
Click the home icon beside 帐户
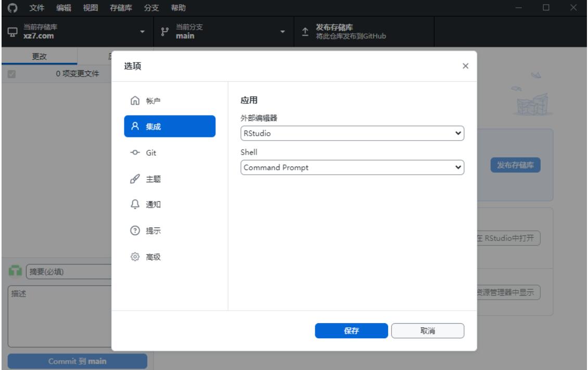[x=135, y=100]
